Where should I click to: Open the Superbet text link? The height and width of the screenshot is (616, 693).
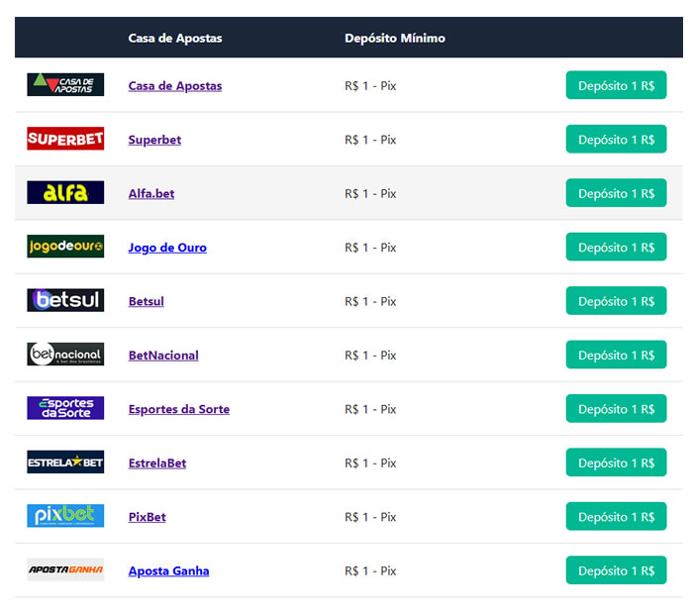pos(154,140)
